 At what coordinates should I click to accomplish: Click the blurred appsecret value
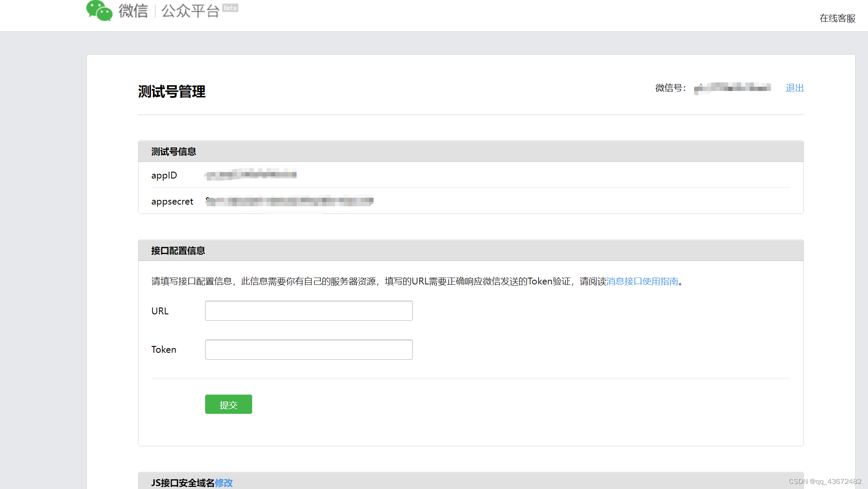(x=289, y=201)
